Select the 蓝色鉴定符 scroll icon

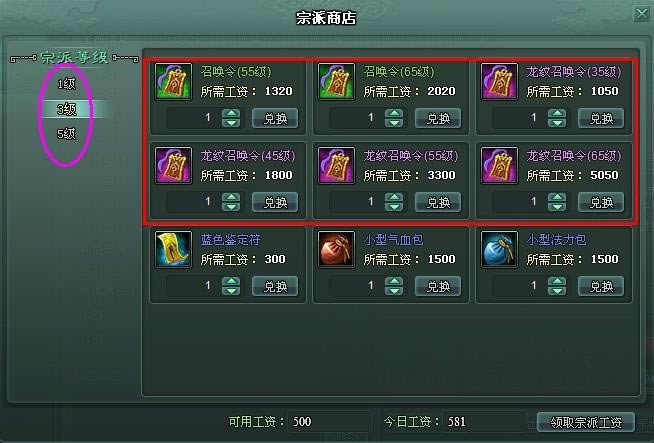click(173, 249)
